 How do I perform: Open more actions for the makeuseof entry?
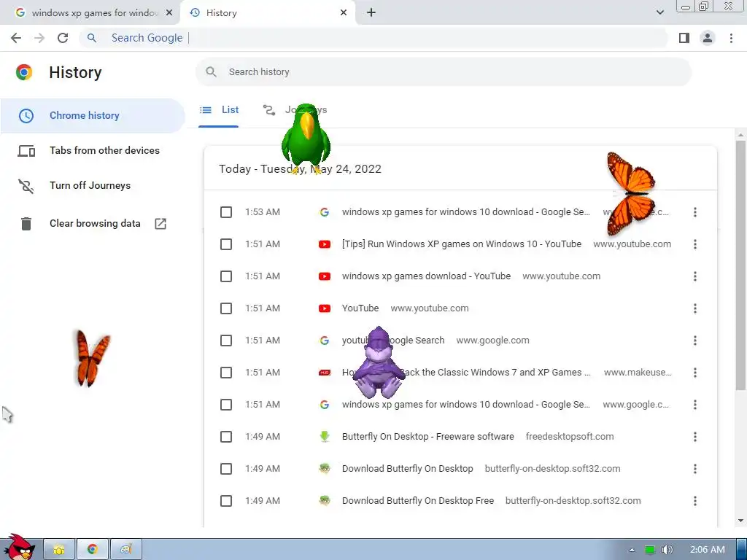(x=695, y=373)
